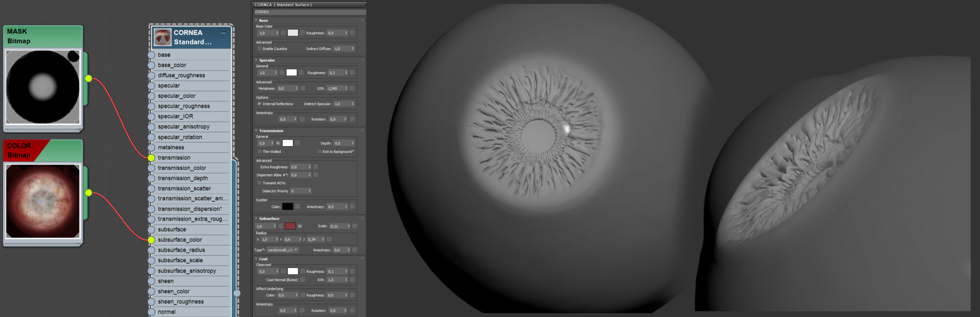Viewport: 980px width, 317px height.
Task: Click the normal input socket
Action: (151, 312)
